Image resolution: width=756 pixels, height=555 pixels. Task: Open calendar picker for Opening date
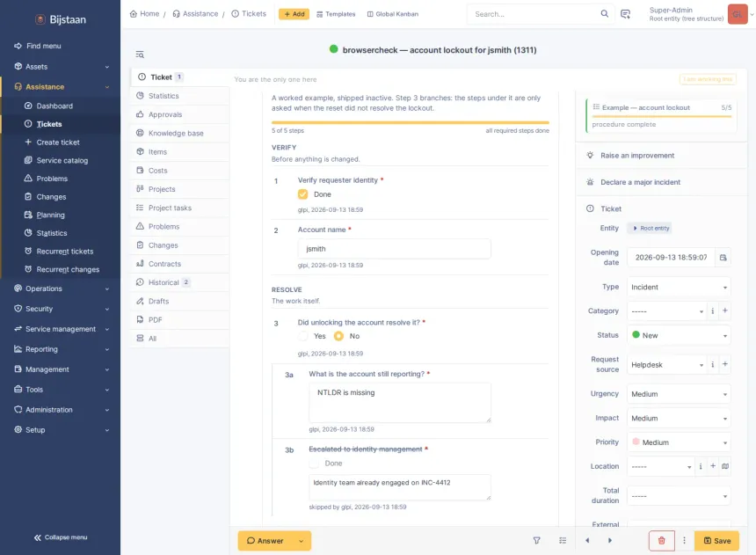723,257
